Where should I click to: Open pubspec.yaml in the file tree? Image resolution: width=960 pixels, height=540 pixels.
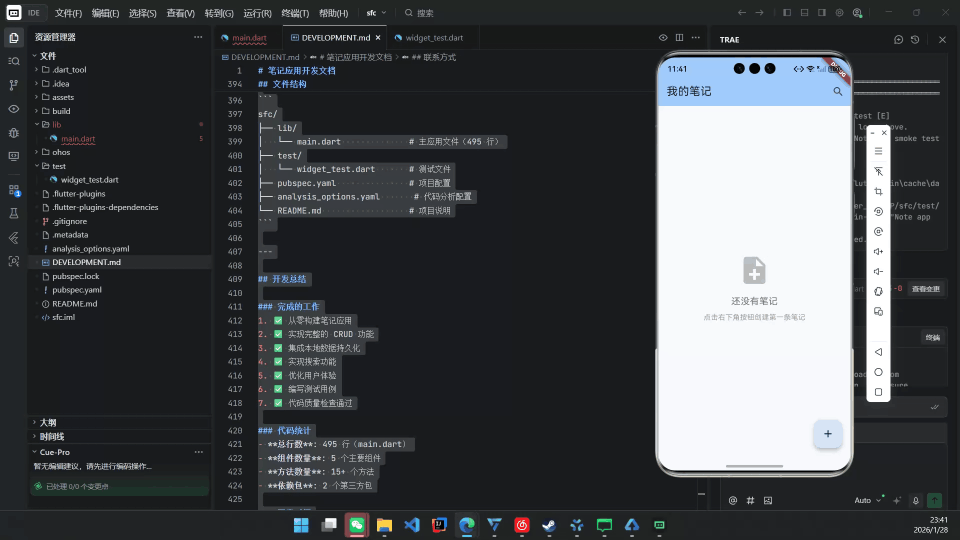(77, 290)
